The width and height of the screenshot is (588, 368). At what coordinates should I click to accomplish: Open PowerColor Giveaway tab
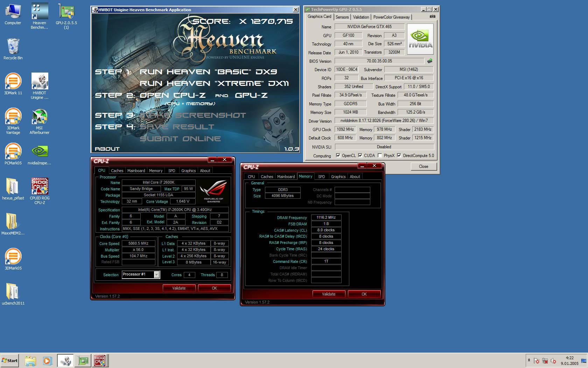[x=391, y=17]
